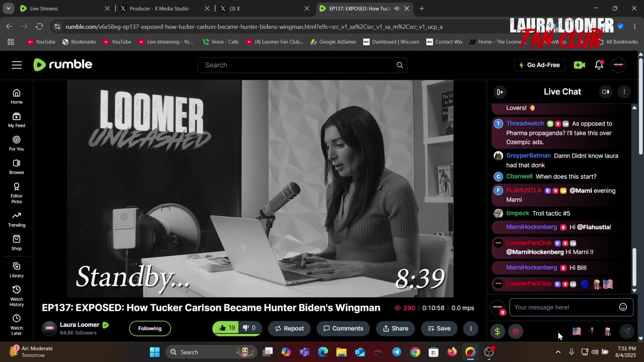This screenshot has height=362, width=644.
Task: Show hidden system tray icons
Action: point(557,352)
